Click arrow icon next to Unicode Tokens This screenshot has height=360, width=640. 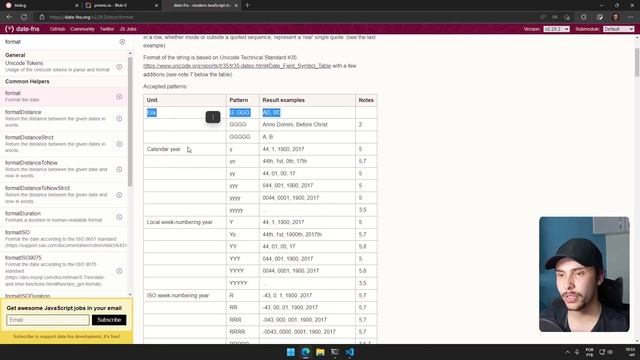tap(119, 67)
